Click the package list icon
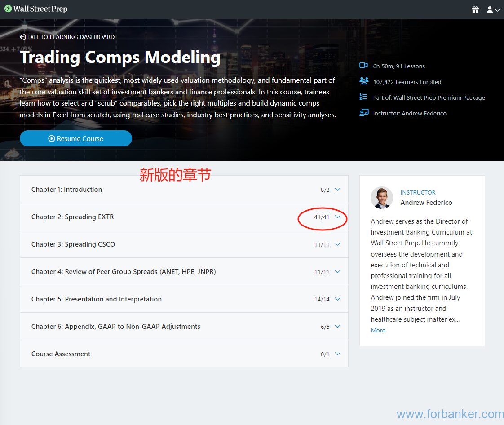Image resolution: width=504 pixels, height=425 pixels. [363, 97]
